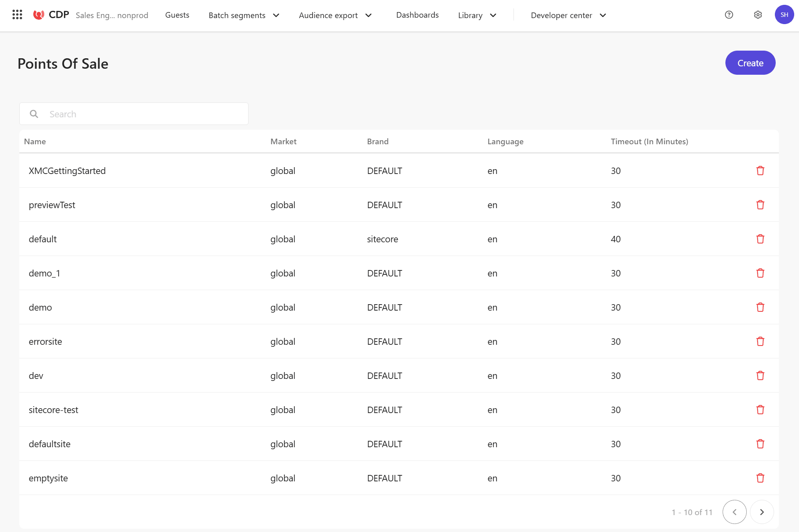Click the Name column header
799x532 pixels.
pyautogui.click(x=35, y=141)
